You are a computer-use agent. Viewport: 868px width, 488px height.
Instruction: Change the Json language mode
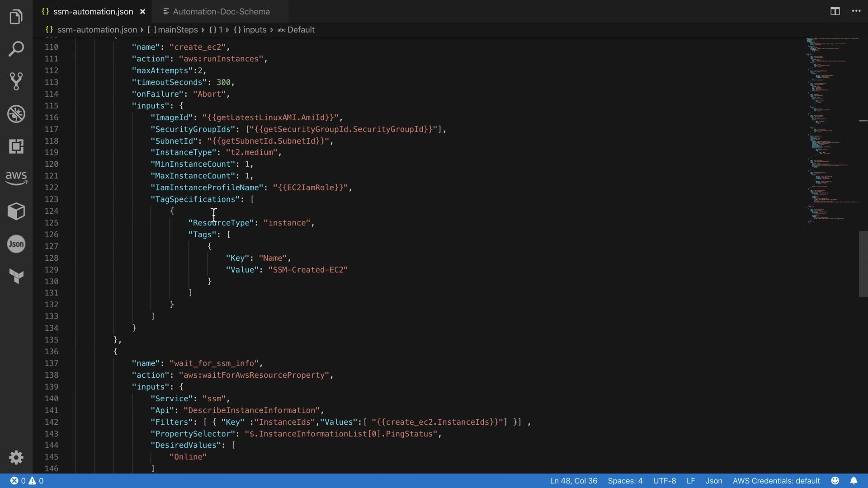[713, 481]
